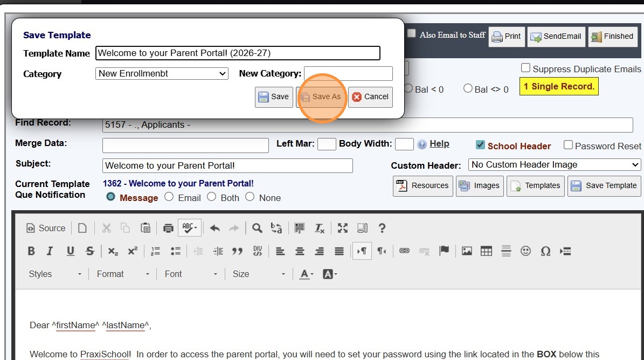Tick the Password Reset checkbox

(568, 144)
